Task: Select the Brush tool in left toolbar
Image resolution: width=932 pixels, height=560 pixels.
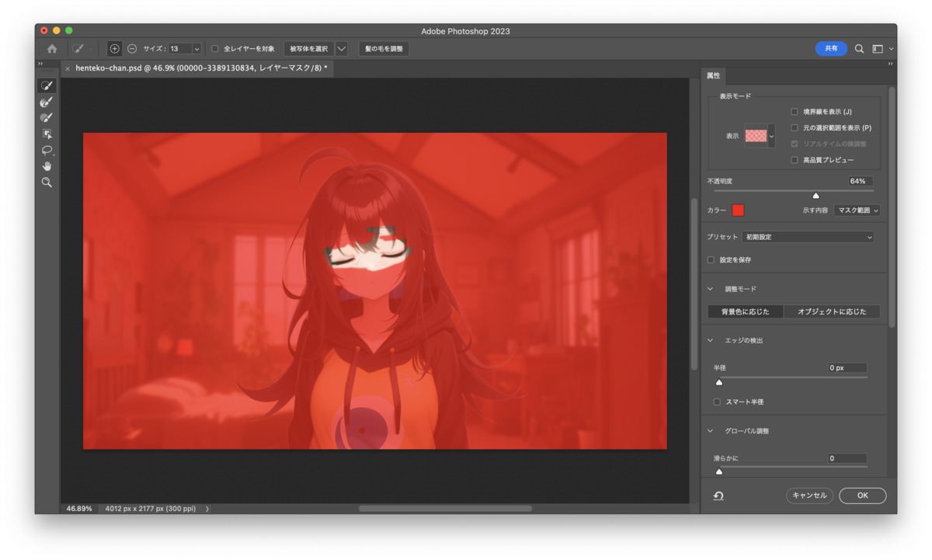Action: tap(47, 118)
